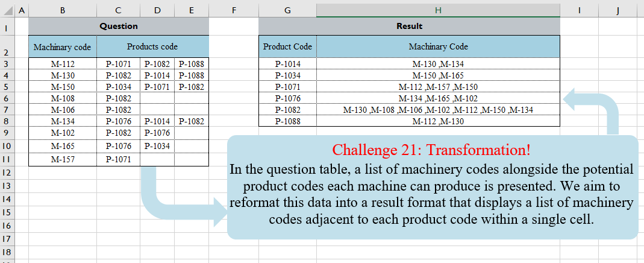Click row 11 header number
Viewport: 644px width, 263px height.
(7, 159)
